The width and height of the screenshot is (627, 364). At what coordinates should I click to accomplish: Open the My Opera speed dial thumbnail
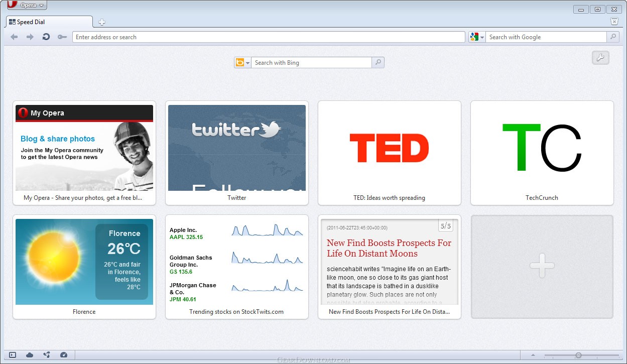pyautogui.click(x=84, y=148)
